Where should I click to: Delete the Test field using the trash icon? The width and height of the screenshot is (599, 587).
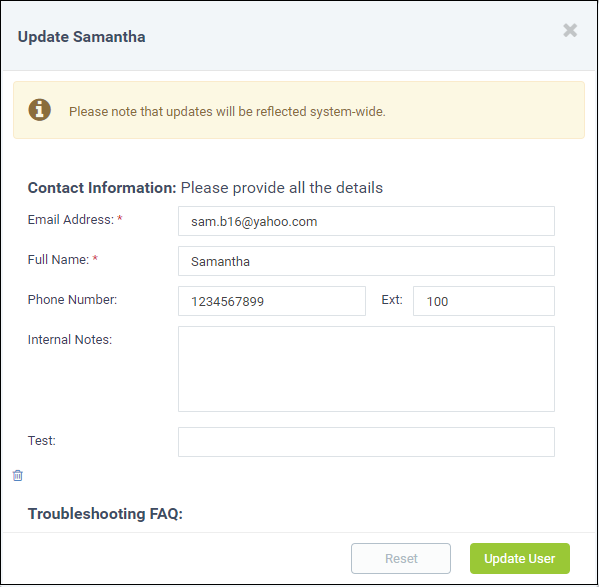click(18, 475)
